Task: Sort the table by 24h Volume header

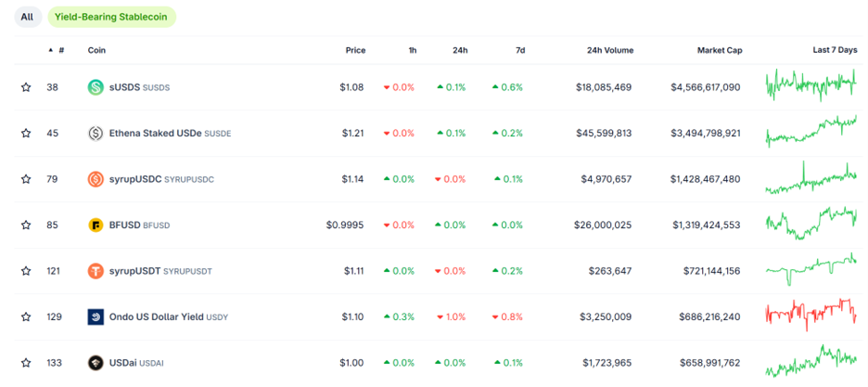Action: click(609, 50)
